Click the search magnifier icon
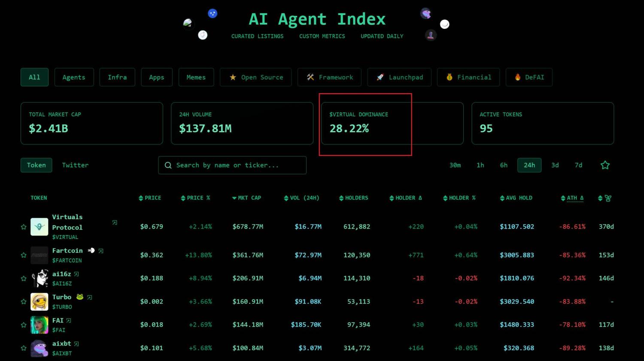Image resolution: width=644 pixels, height=361 pixels. pyautogui.click(x=168, y=165)
